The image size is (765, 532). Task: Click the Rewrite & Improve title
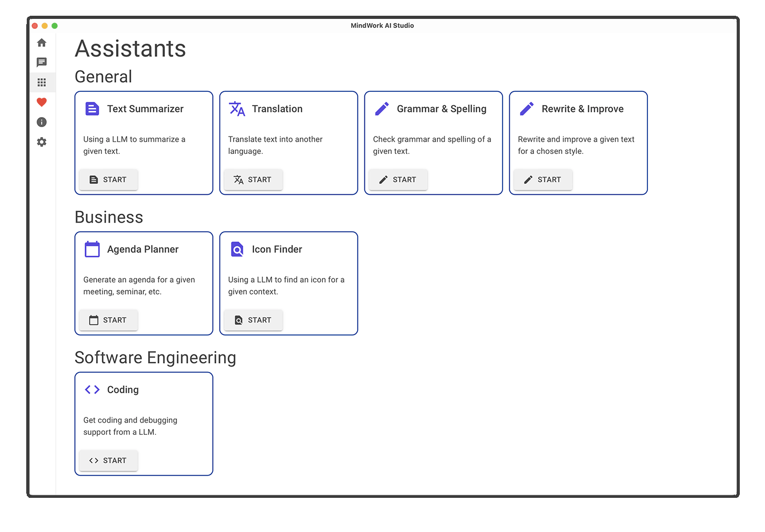[x=583, y=109]
